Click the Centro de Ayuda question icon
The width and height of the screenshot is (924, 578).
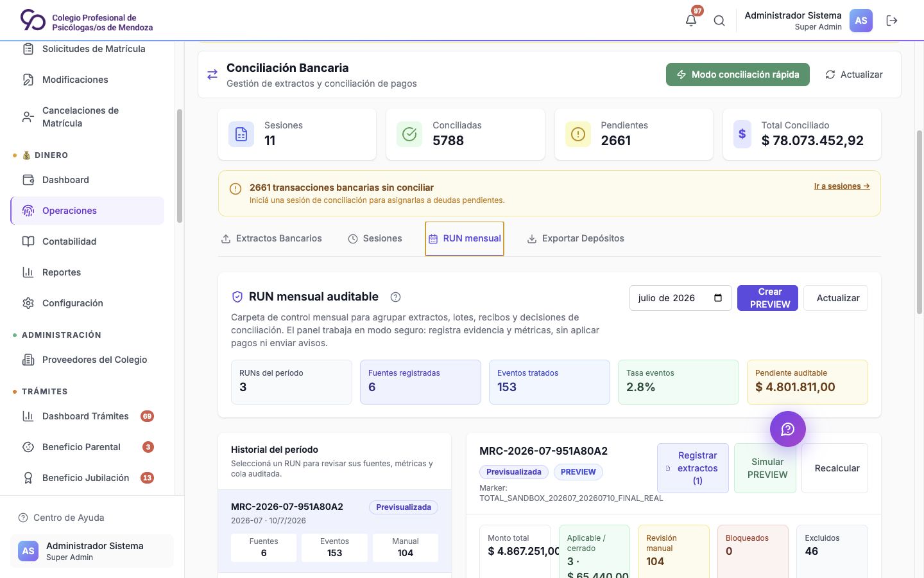pos(23,518)
